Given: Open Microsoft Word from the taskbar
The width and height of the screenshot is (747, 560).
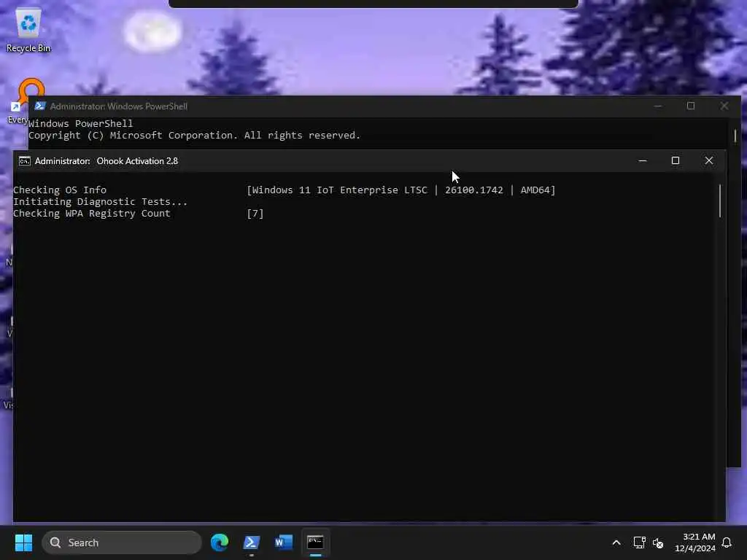Looking at the screenshot, I should (284, 542).
